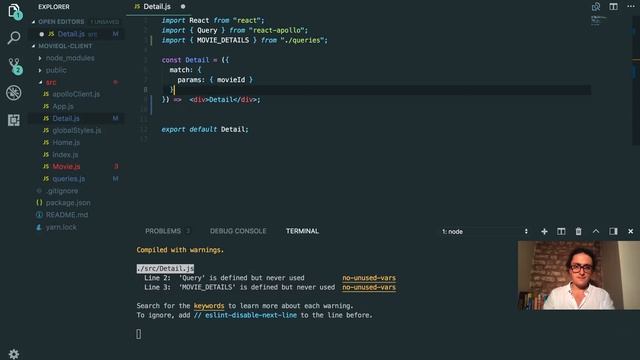Image resolution: width=640 pixels, height=360 pixels.
Task: Open the Extensions view
Action: [x=14, y=120]
